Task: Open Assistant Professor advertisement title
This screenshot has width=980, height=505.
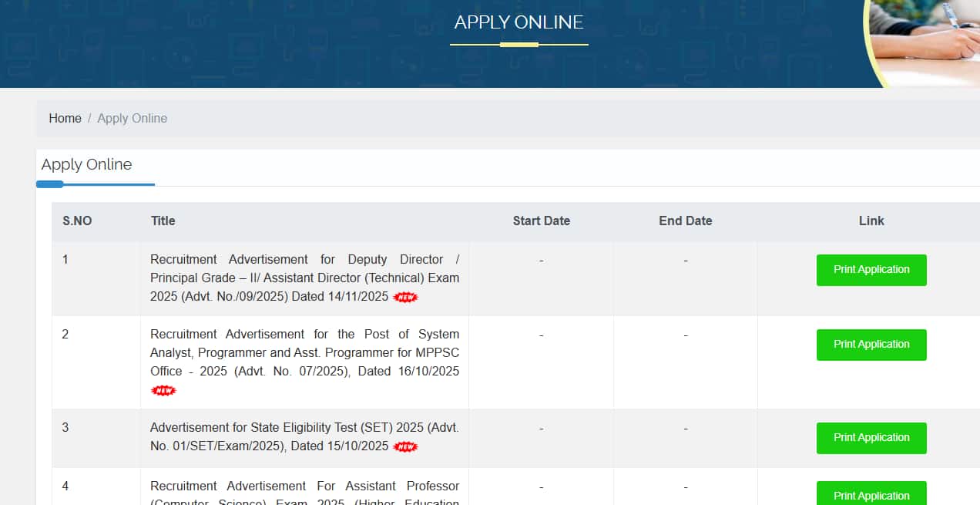Action: point(304,486)
